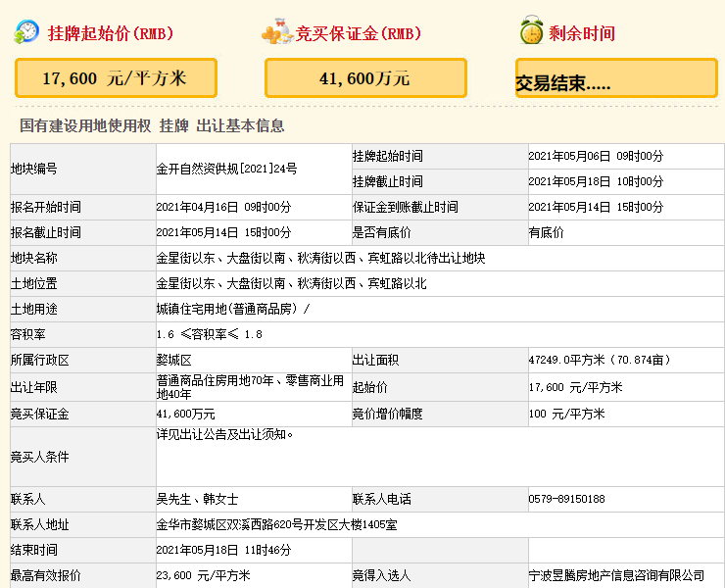Select the 41,600万元 deposit box
Viewport: 725px width, 588px height.
[365, 78]
